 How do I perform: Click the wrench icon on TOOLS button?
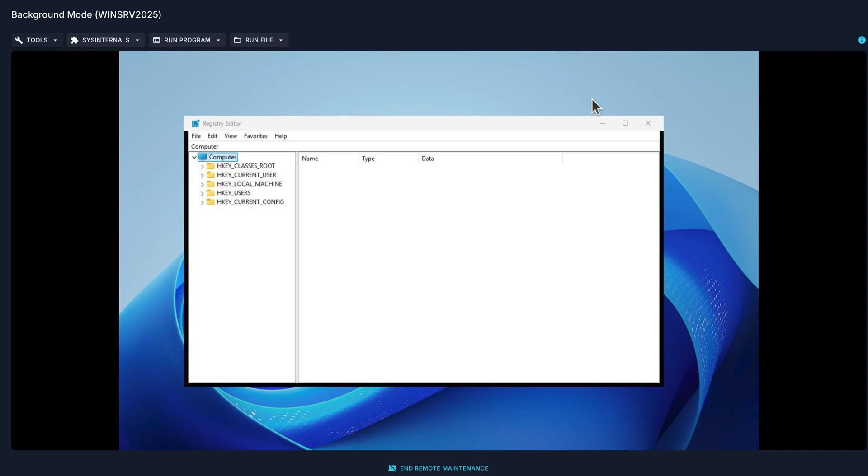[19, 40]
